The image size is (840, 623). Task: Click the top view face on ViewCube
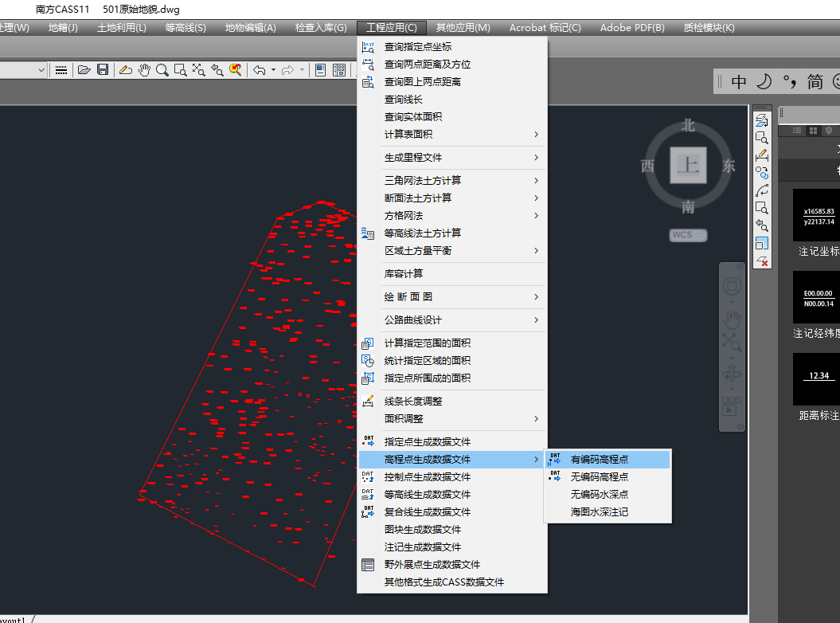point(686,166)
